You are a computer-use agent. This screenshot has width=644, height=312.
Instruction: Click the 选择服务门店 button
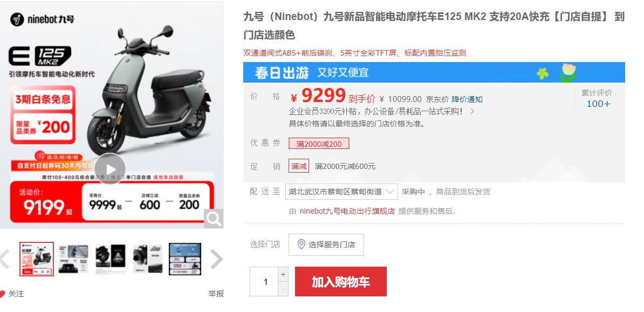point(326,245)
